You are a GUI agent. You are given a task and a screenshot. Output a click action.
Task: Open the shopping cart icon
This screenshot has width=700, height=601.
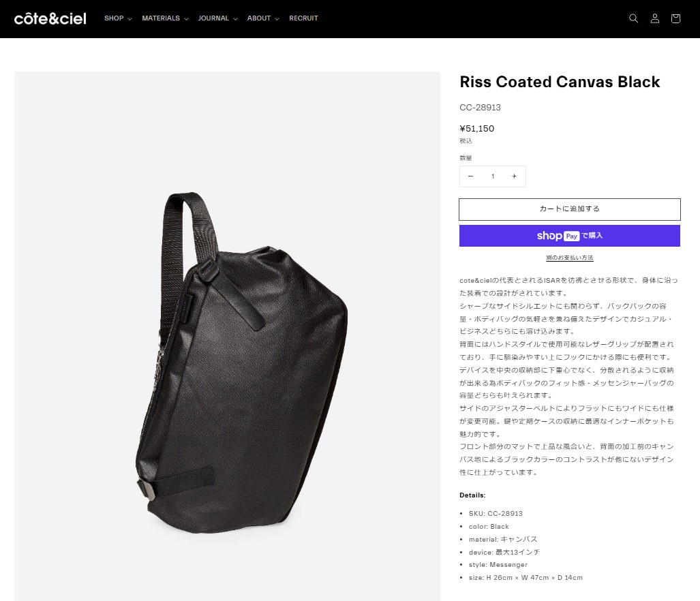point(675,18)
